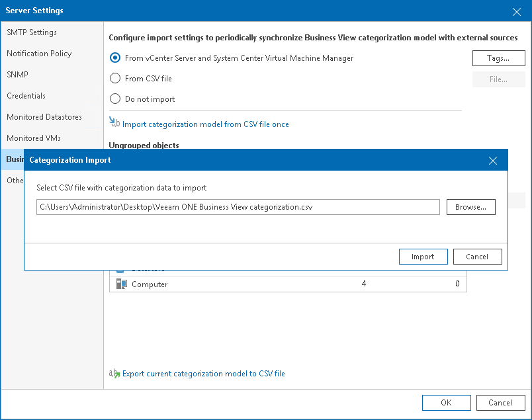Screen dimensions: 532x420
Task: Open Monitored Datastores settings
Action: click(x=44, y=117)
